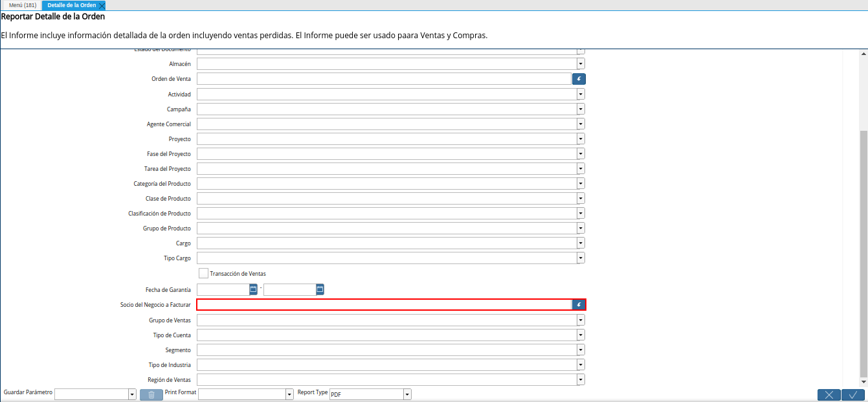Expand the Almacén dropdown
The image size is (868, 402).
tap(581, 64)
